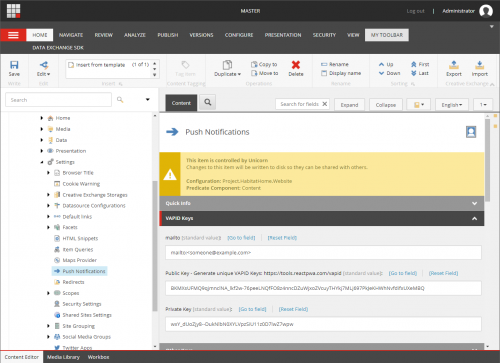Open the Duplicate item command
Image resolution: width=500 pixels, height=363 pixels.
[x=227, y=68]
